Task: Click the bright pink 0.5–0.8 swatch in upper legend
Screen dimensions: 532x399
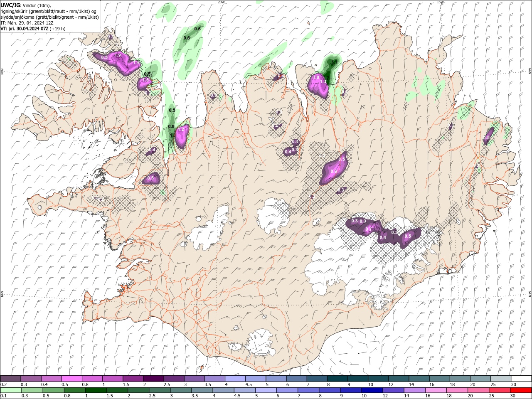Action: coord(71,379)
